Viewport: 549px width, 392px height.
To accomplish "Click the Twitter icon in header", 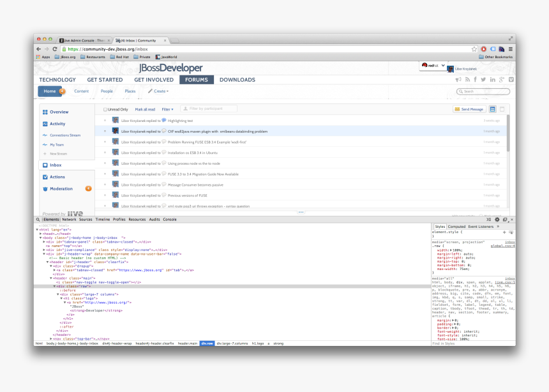I will (483, 80).
